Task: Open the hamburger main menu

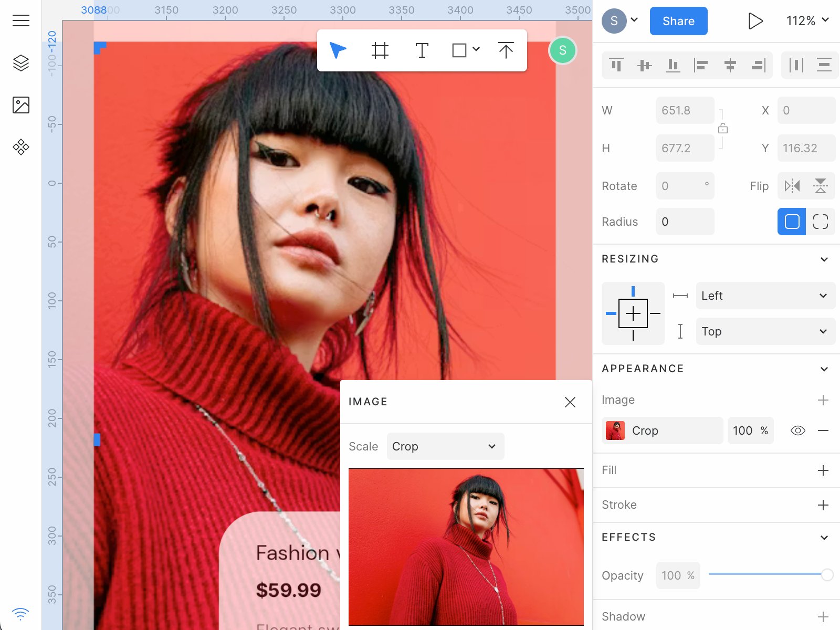Action: pyautogui.click(x=20, y=20)
